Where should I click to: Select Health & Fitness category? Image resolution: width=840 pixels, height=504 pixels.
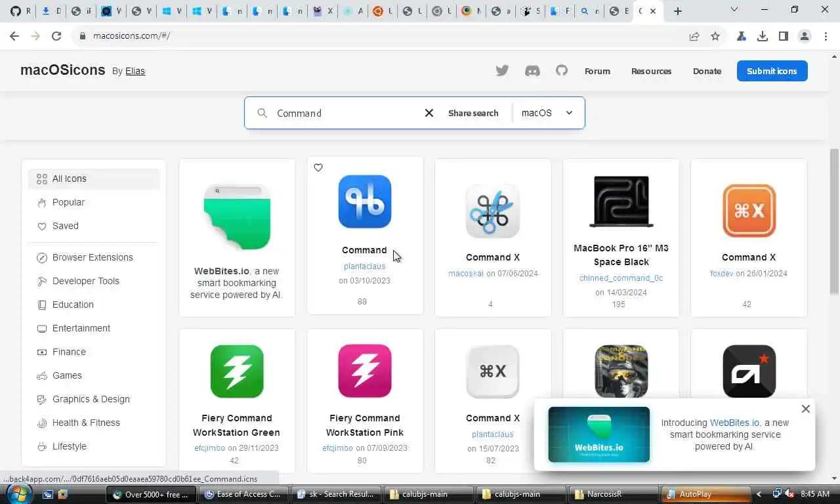(x=94, y=423)
